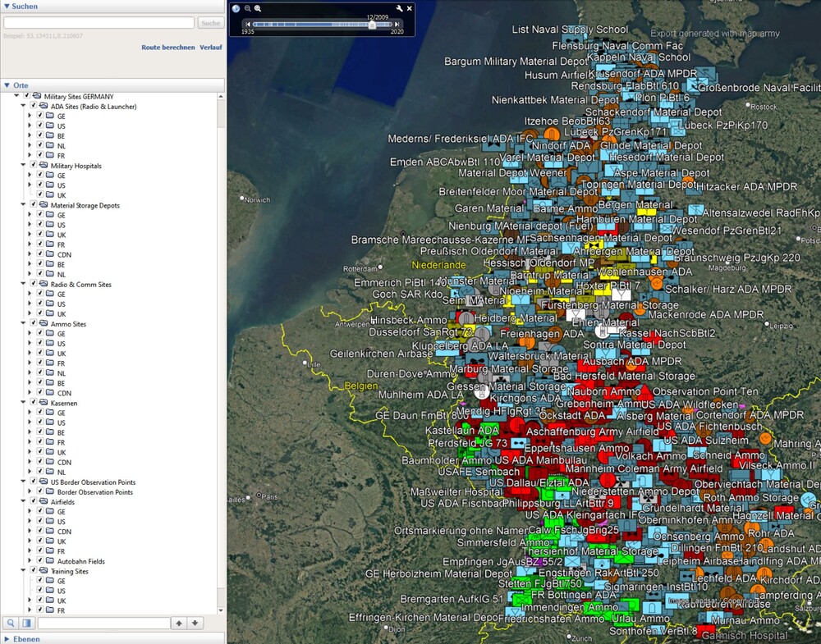Toggle Radio & Comm Sites checkbox

[34, 284]
